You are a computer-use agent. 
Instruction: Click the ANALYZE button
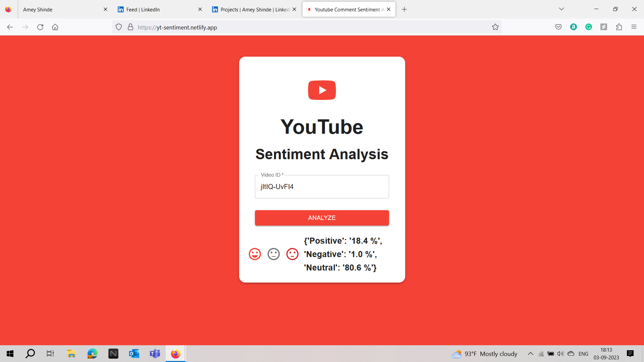pos(322,218)
